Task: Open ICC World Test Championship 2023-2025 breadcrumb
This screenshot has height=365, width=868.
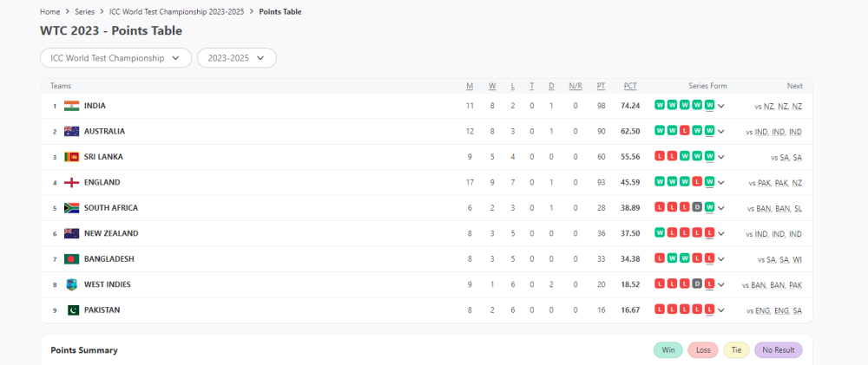Action: click(x=176, y=11)
